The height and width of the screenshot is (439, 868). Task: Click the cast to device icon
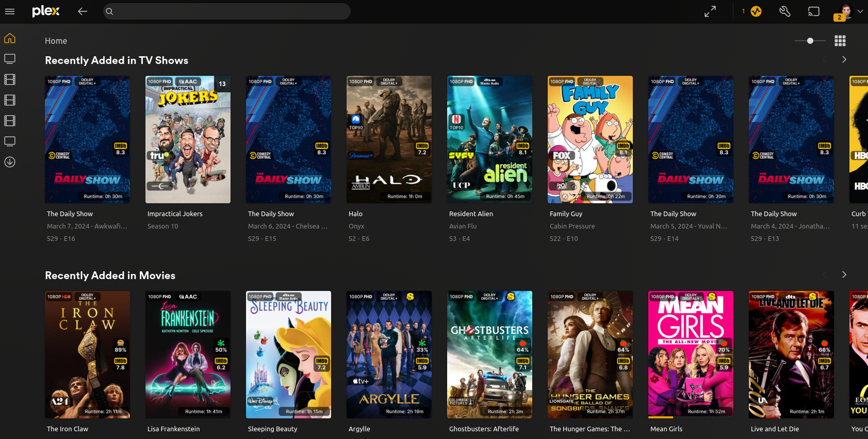click(814, 11)
